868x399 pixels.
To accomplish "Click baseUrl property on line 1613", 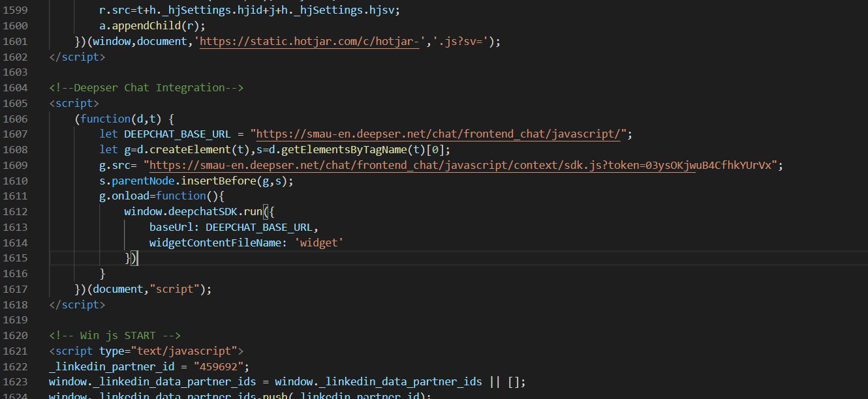I will click(171, 227).
